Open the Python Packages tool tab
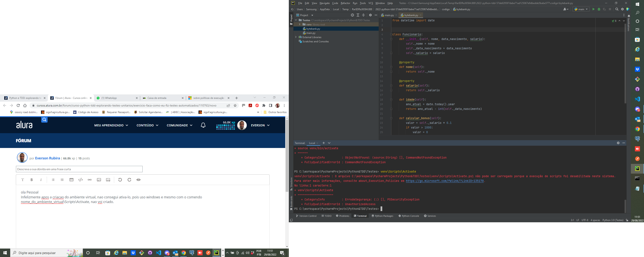Screen dimensions: 644x257 [x=382, y=216]
